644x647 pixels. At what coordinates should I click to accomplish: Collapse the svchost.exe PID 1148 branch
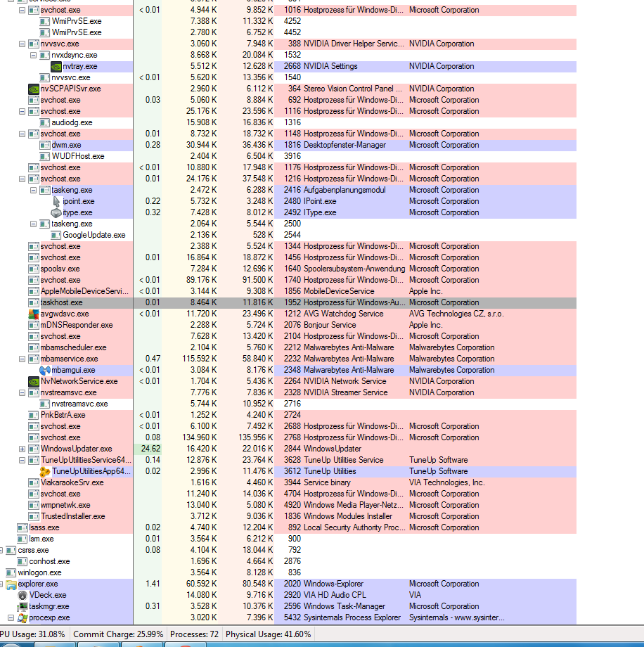[22, 134]
